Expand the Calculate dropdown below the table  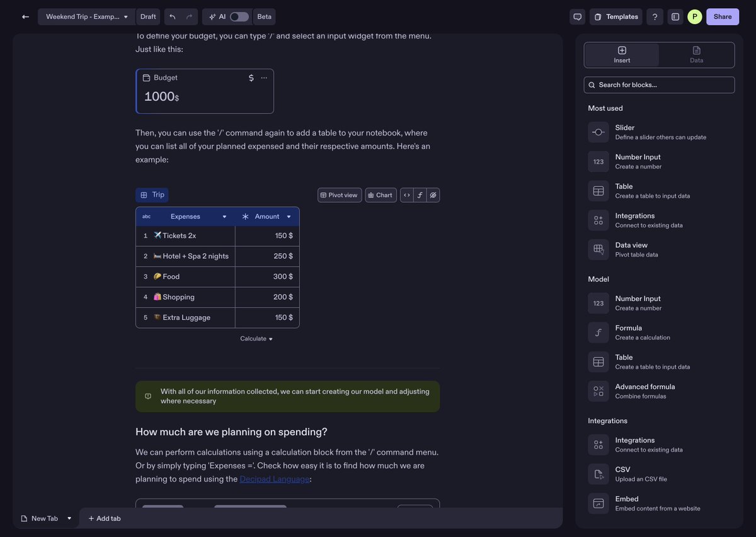click(x=256, y=339)
